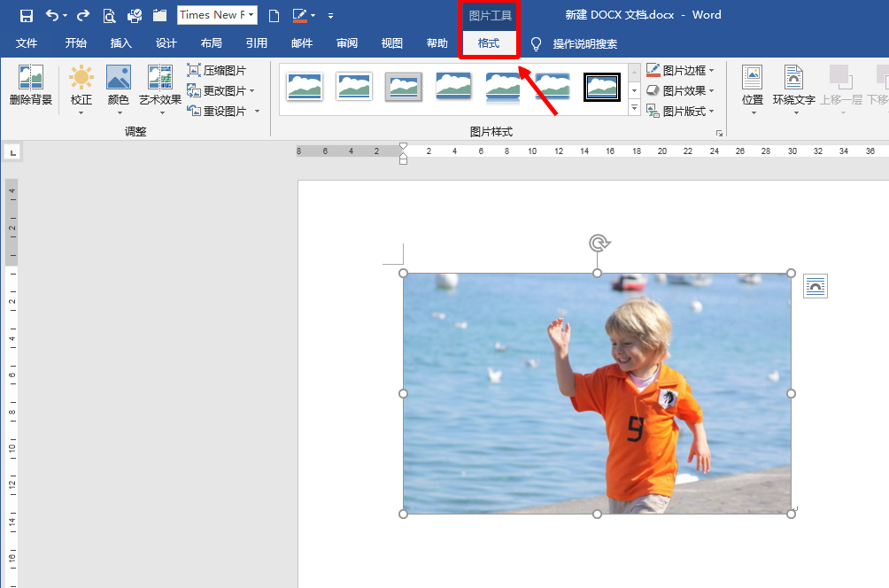Click the Save icon in quick access toolbar
The image size is (889, 588).
[x=26, y=15]
